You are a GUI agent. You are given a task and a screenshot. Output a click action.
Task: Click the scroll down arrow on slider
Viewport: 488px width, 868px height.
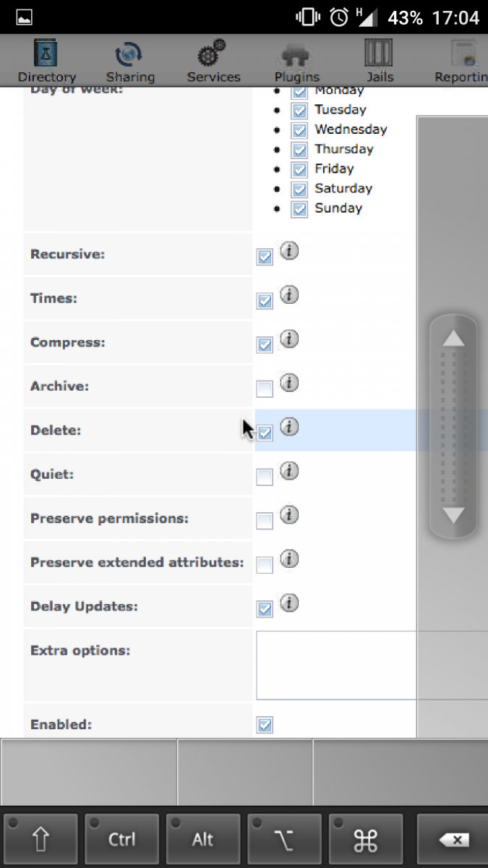click(x=453, y=515)
